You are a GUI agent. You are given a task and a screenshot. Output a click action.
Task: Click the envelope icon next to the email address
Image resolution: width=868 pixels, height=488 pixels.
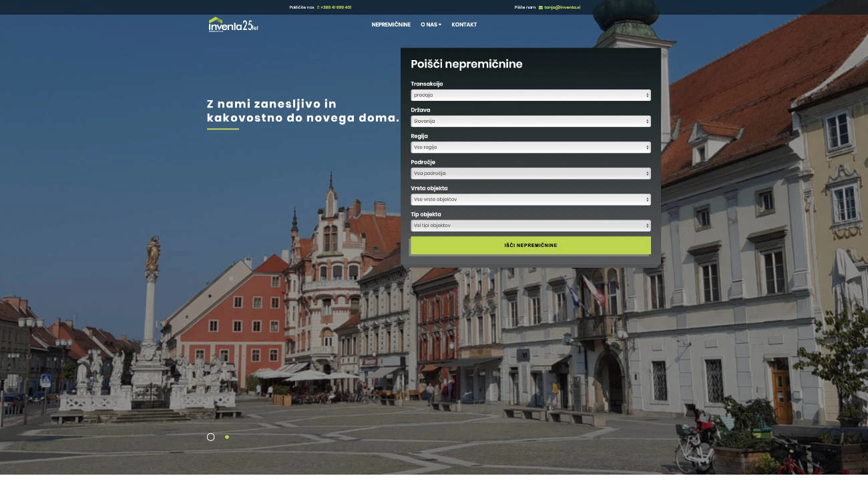[x=539, y=7]
